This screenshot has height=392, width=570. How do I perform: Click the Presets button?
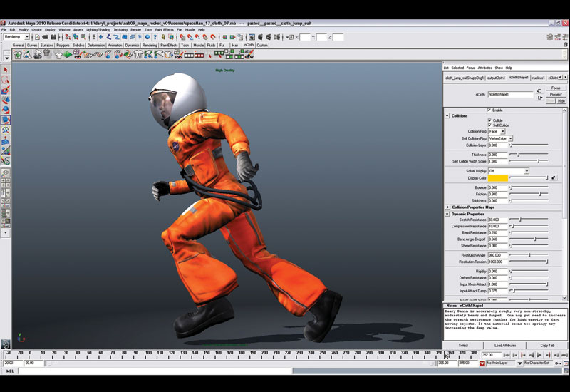pos(556,95)
